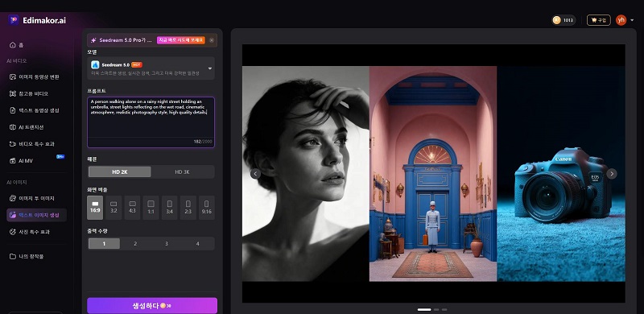
Task: Choose the 3:2 aspect ratio
Action: [114, 207]
